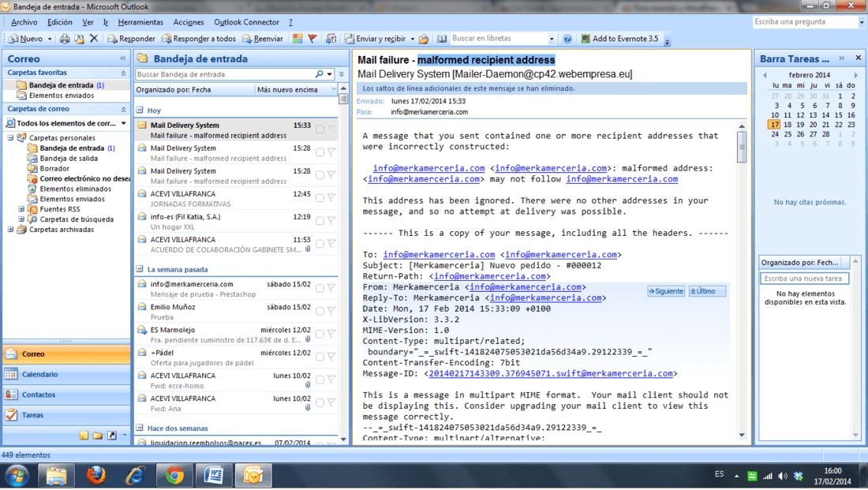Close the Barra Tareas pane
Screen dimensions: 868x490
pos(858,58)
